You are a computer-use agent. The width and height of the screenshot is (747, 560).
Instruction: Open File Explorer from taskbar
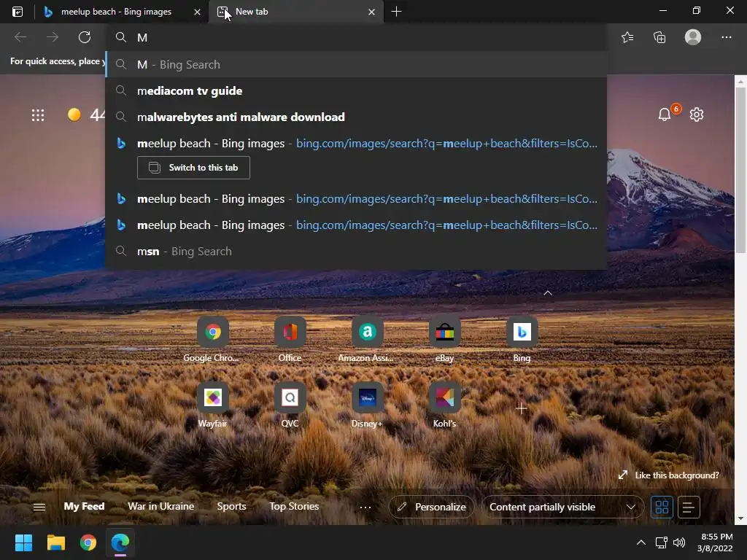coord(55,542)
